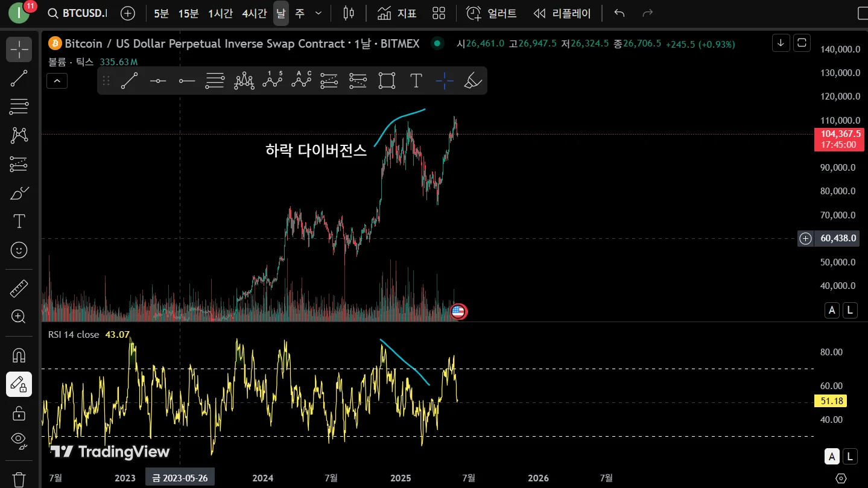Screen dimensions: 868x488
Task: Select the brush drawing tool
Action: [19, 193]
